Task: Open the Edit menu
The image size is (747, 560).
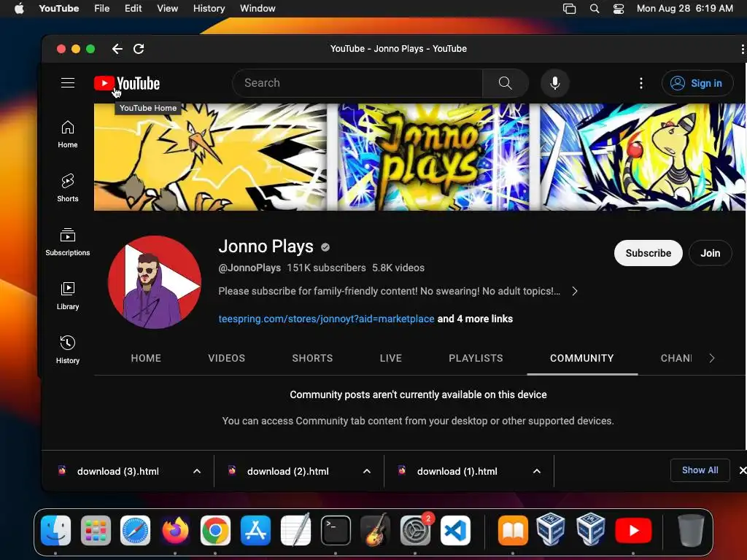Action: click(133, 8)
